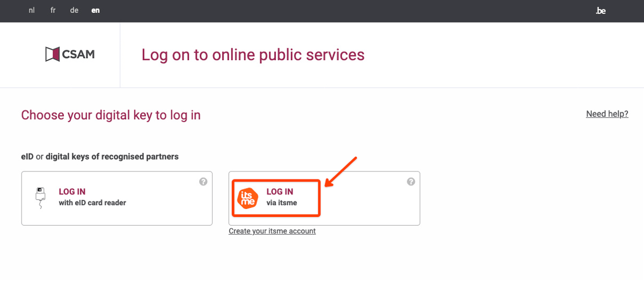Click the 'Log on to online public services' title
The height and width of the screenshot is (281, 644).
[253, 55]
